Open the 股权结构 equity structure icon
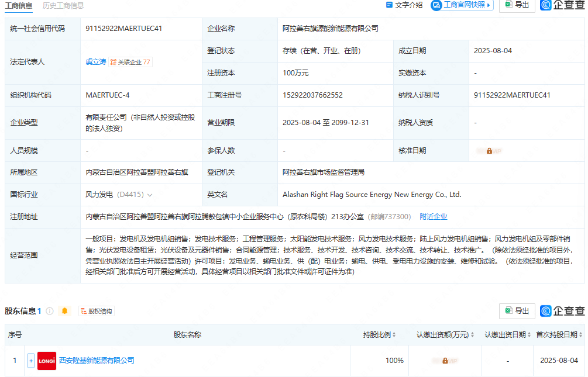 96,311
